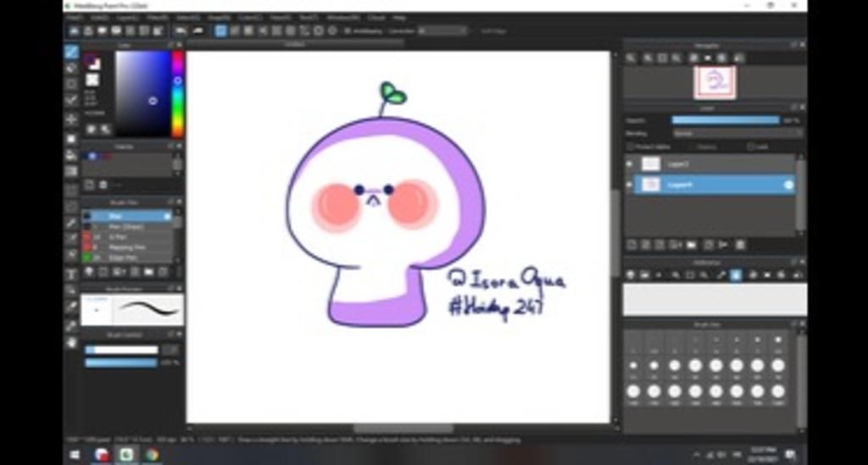Viewport: 868px width, 465px height.
Task: Close the Color panel
Action: pyautogui.click(x=180, y=45)
